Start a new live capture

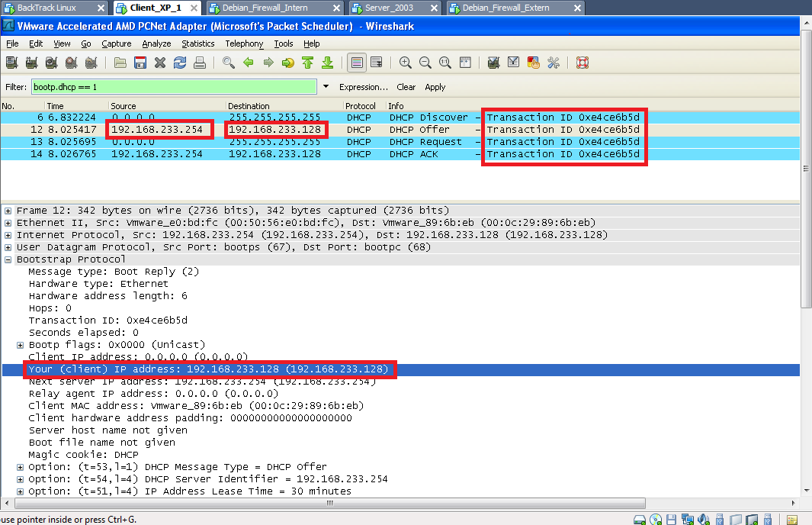coord(51,63)
